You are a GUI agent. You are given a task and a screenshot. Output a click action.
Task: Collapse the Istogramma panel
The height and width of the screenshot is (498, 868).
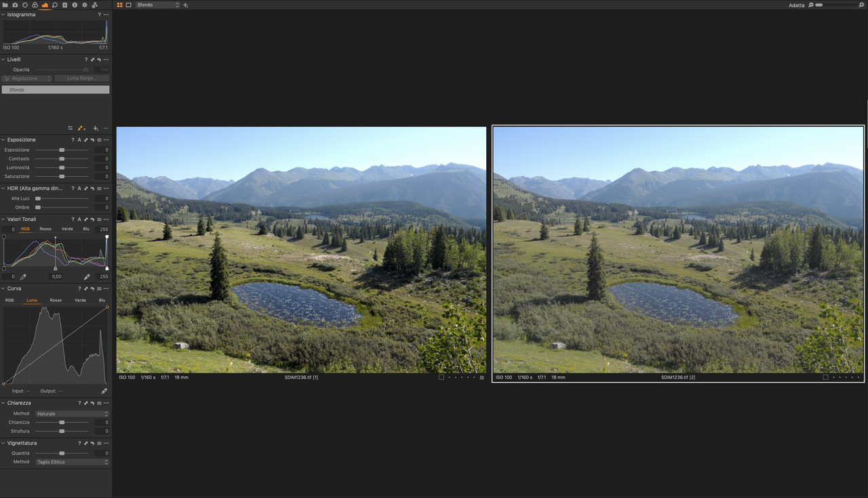coord(3,14)
